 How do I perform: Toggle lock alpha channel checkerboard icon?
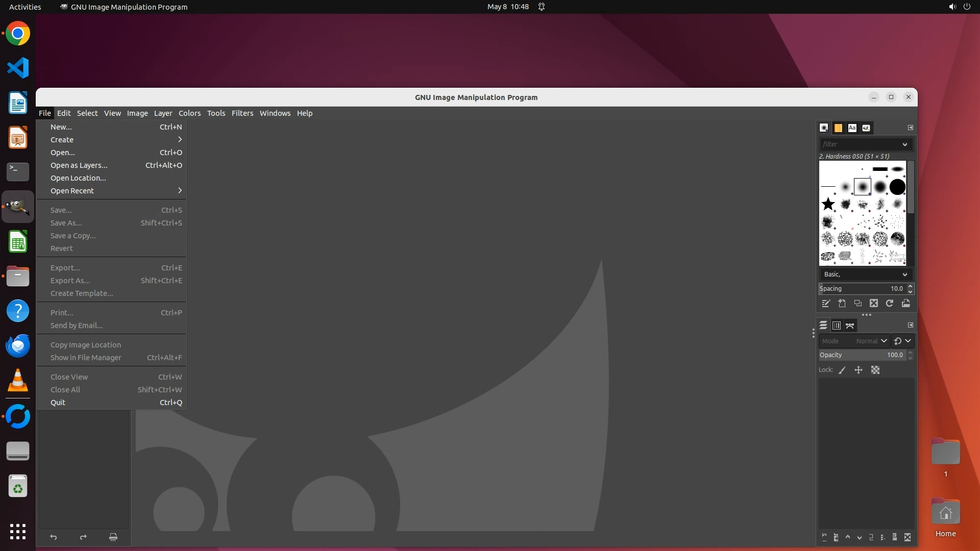point(875,370)
